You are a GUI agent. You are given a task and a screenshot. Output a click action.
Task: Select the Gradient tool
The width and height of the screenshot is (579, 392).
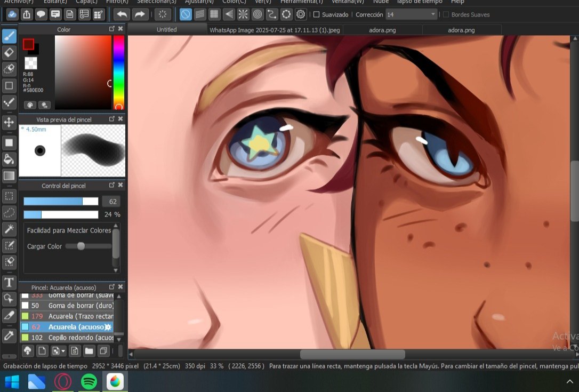coord(9,176)
